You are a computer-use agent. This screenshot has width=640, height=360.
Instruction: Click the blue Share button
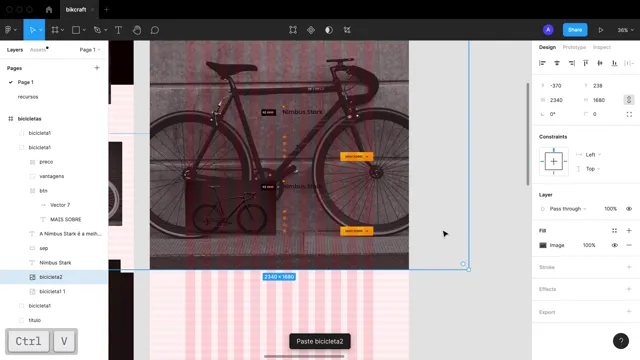click(x=575, y=30)
